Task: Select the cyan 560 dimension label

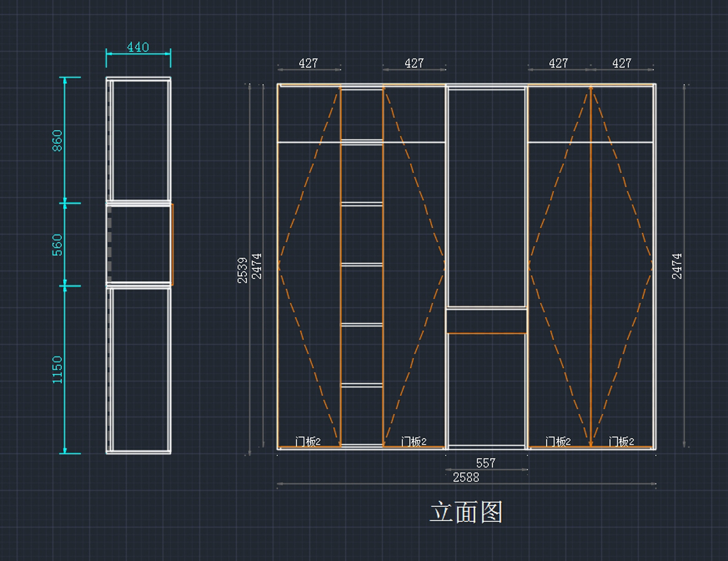Action: tap(57, 245)
